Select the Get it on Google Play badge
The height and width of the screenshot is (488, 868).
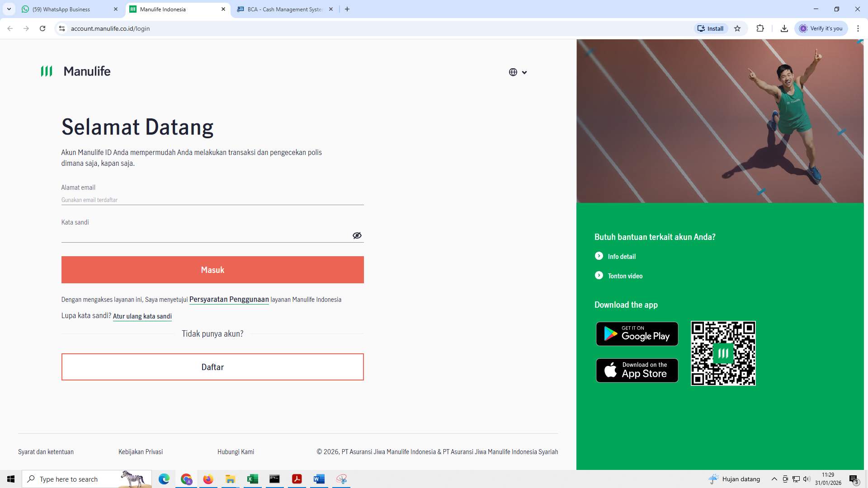(x=637, y=334)
